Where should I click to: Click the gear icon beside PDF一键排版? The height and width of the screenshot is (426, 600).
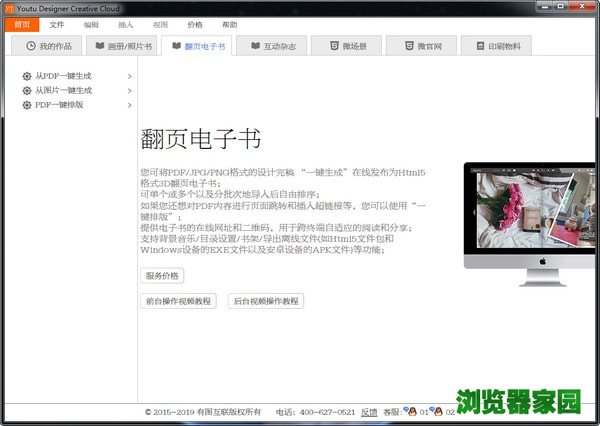point(26,104)
